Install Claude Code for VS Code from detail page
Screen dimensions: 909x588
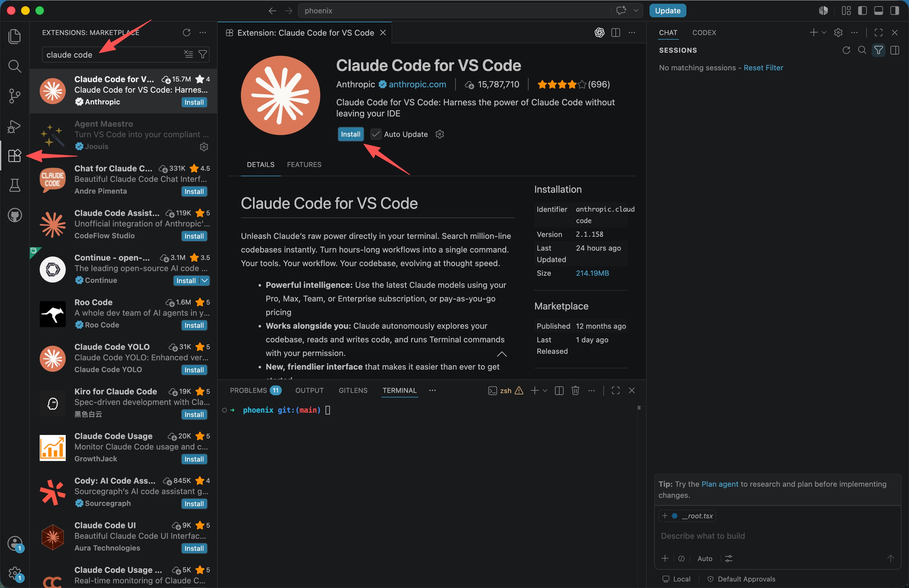350,134
